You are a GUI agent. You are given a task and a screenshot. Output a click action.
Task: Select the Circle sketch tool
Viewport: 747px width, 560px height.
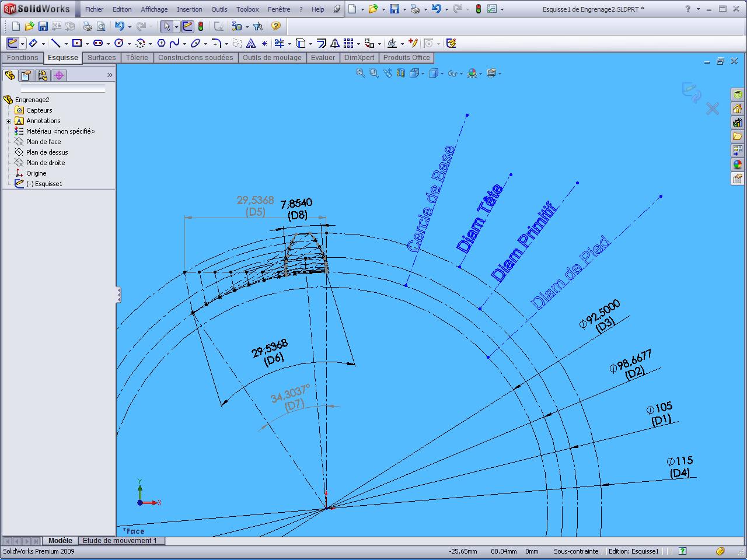pos(119,43)
